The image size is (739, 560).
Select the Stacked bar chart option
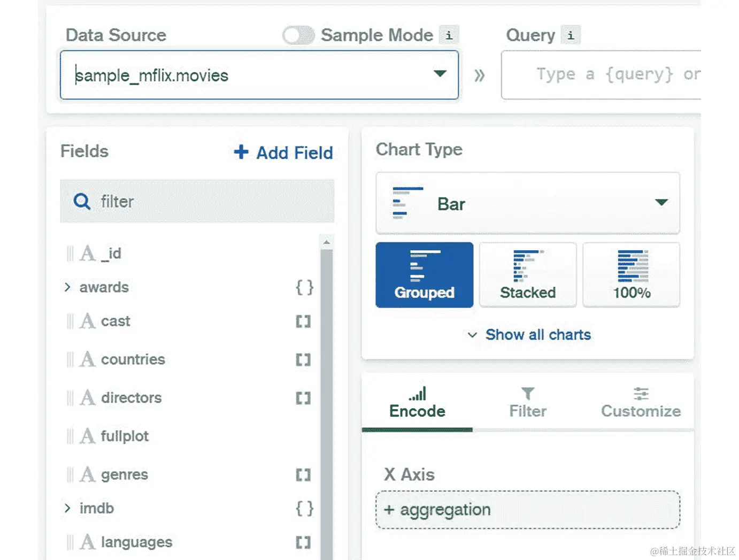tap(528, 275)
